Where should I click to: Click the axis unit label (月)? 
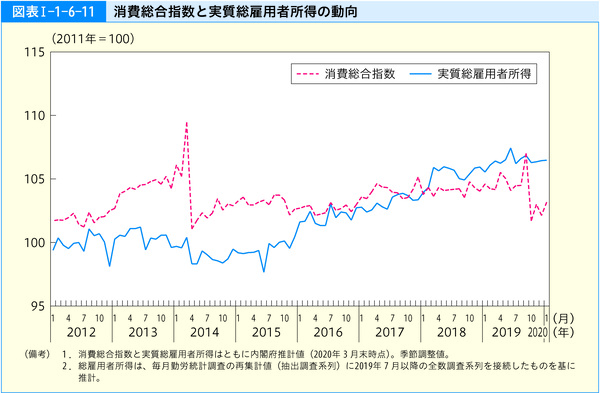pos(563,318)
